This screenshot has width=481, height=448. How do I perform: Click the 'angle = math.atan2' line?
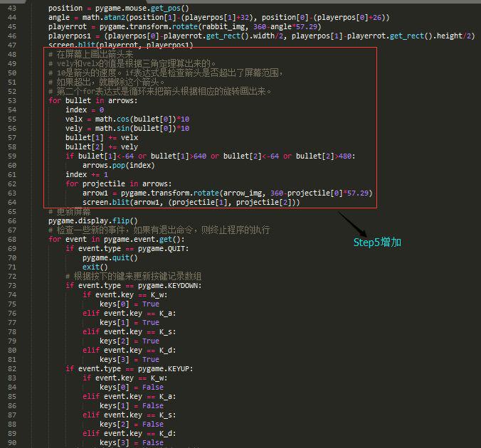[x=218, y=18]
